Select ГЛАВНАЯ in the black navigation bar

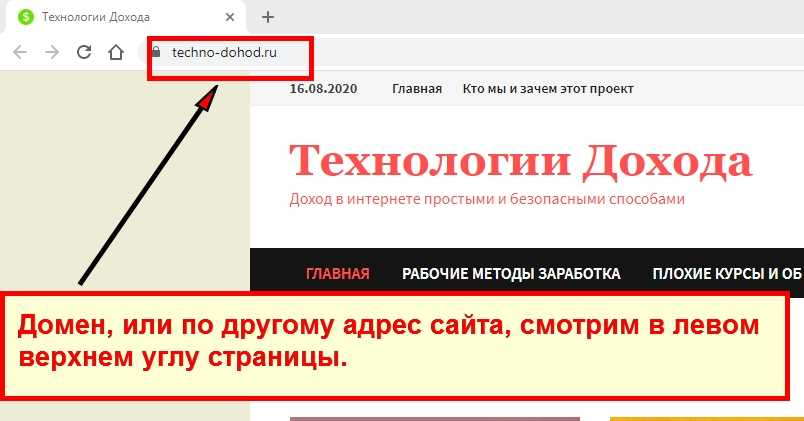point(337,273)
